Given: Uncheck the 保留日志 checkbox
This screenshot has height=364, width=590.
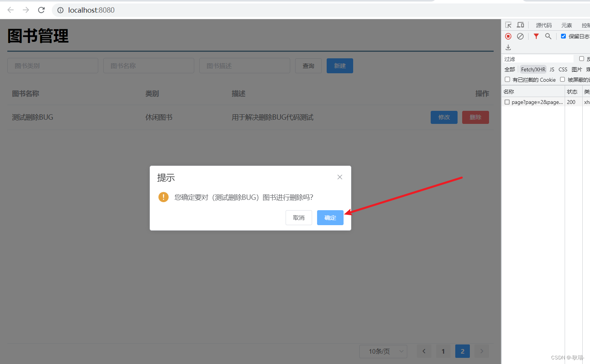Looking at the screenshot, I should point(563,36).
